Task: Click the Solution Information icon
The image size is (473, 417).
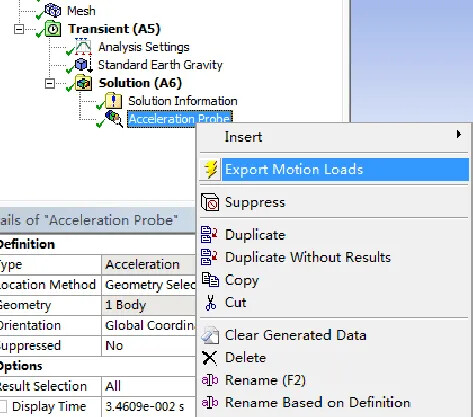Action: click(113, 101)
